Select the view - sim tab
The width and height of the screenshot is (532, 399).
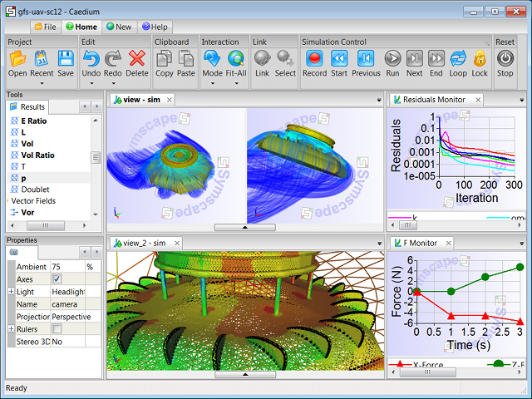click(x=142, y=100)
